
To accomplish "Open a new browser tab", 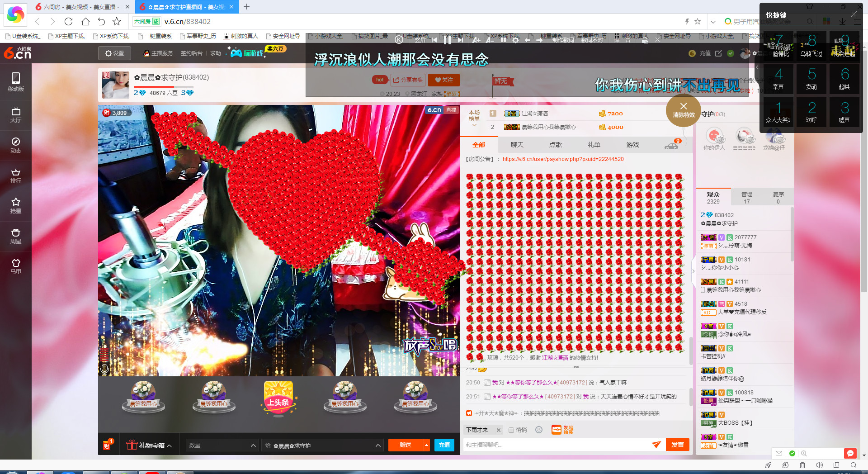I will (246, 7).
